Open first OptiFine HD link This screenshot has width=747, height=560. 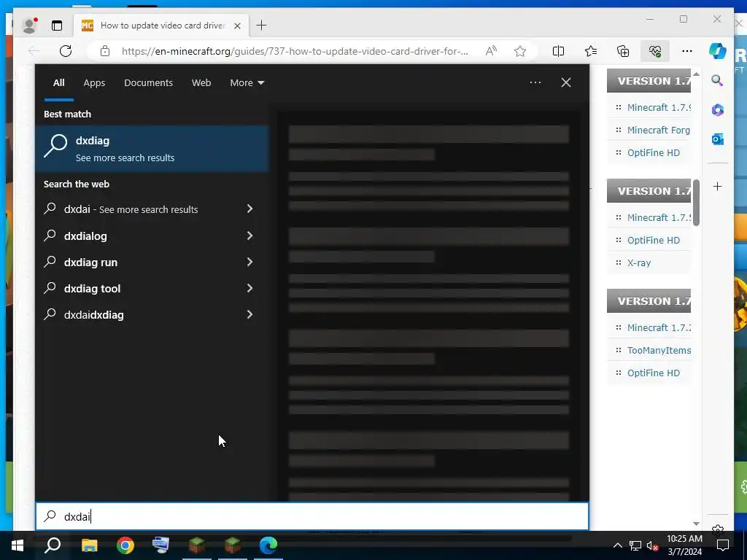(653, 153)
